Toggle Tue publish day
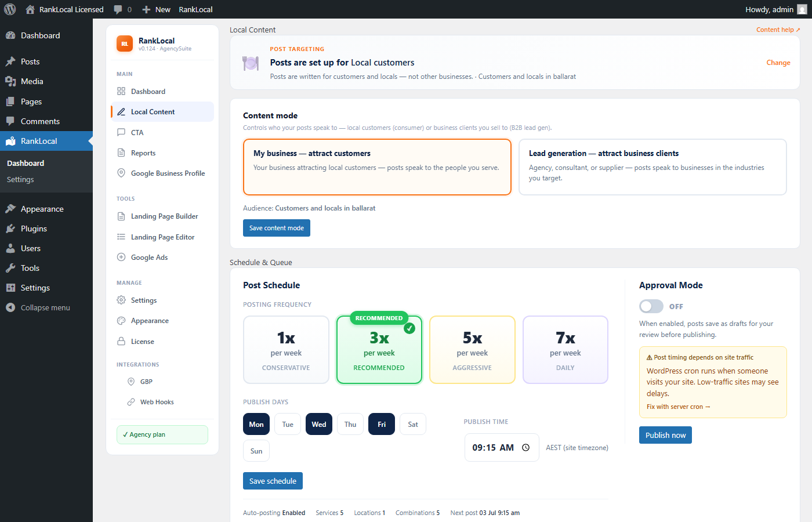Screen dimensions: 812x522 288,424
